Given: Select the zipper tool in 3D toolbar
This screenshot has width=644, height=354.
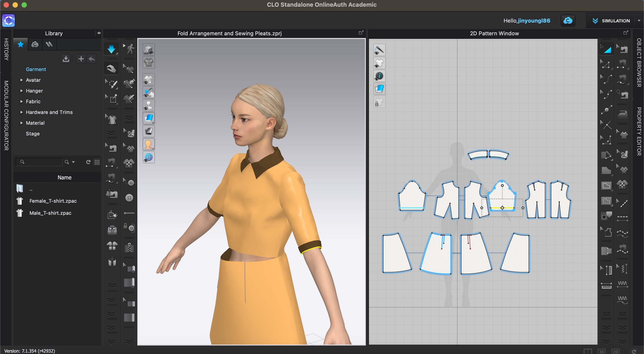Looking at the screenshot, I should tap(129, 248).
